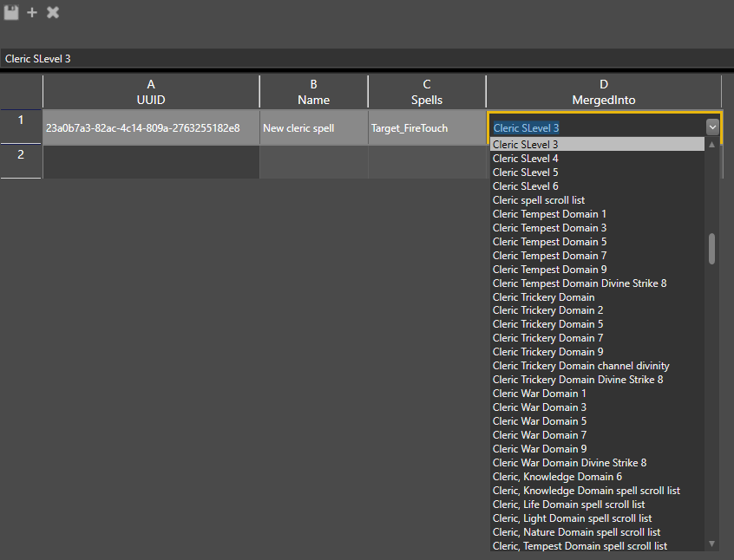Screen dimensions: 734x560
Task: Click the UUID column header
Action: pos(151,92)
